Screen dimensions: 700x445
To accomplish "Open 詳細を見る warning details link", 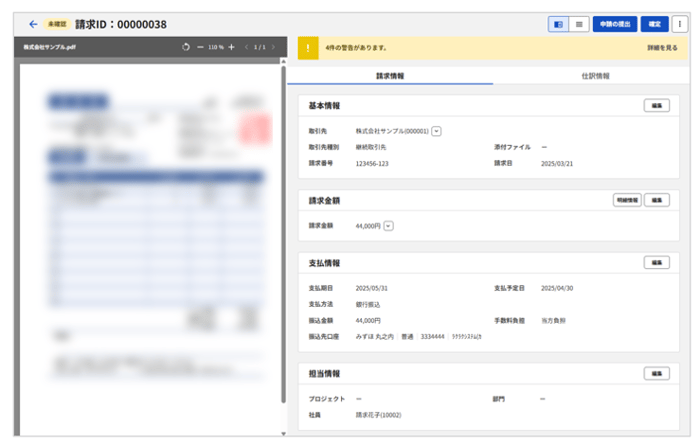I will [x=662, y=47].
